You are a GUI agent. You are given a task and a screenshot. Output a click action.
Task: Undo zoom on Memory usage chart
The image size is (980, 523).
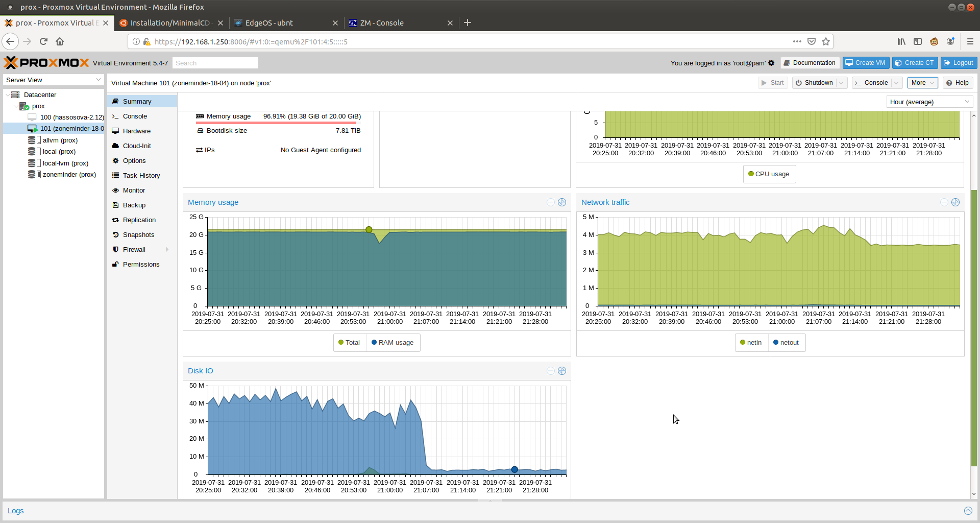click(551, 202)
